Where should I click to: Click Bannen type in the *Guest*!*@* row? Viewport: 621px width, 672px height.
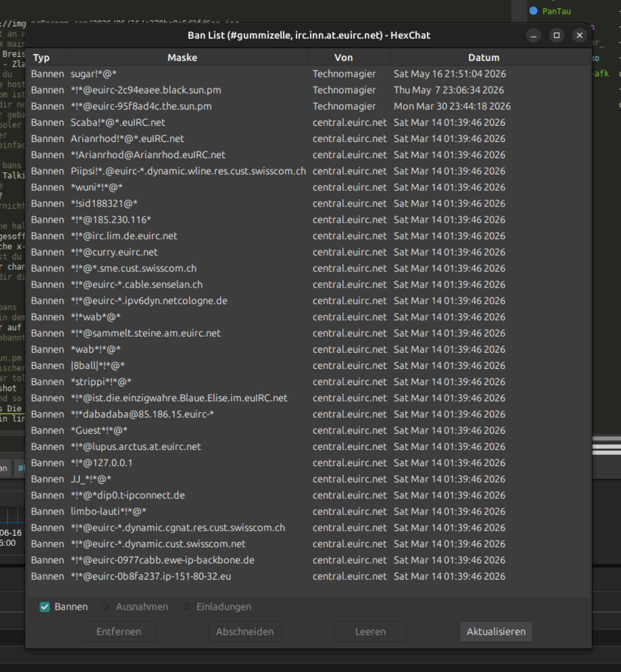point(47,430)
